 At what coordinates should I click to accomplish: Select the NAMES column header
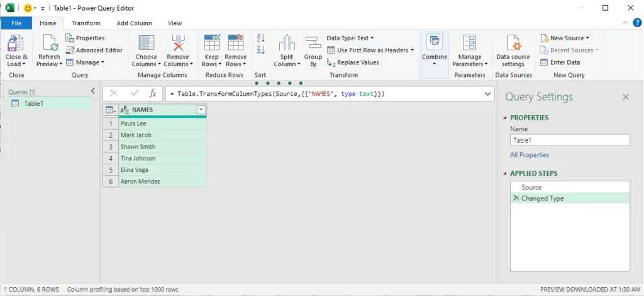[x=163, y=110]
